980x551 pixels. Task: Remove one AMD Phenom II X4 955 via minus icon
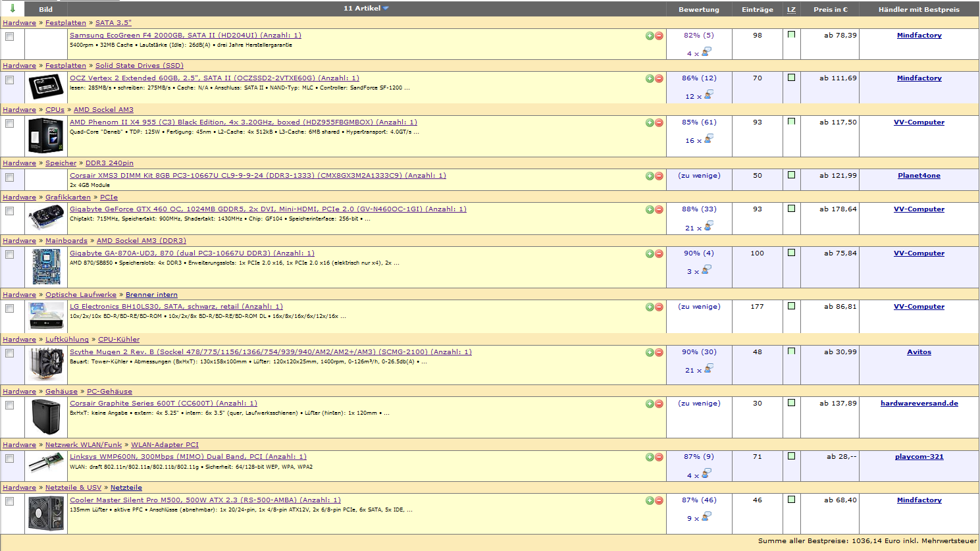(659, 122)
